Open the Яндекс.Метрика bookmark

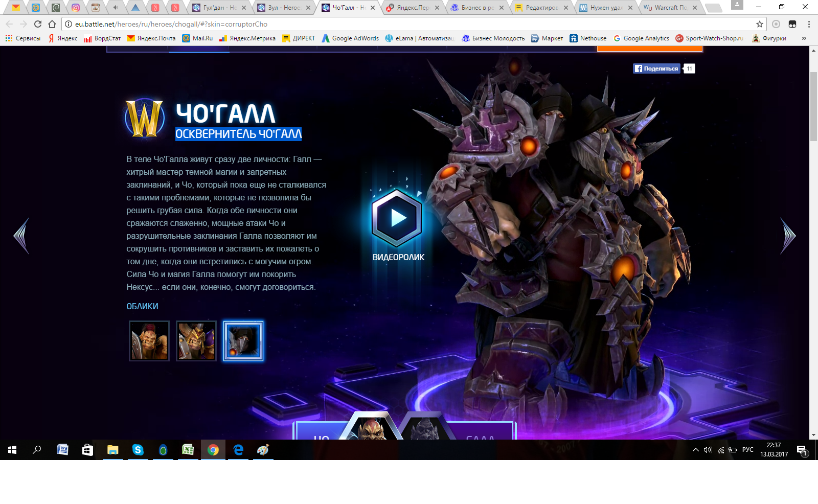coord(247,38)
